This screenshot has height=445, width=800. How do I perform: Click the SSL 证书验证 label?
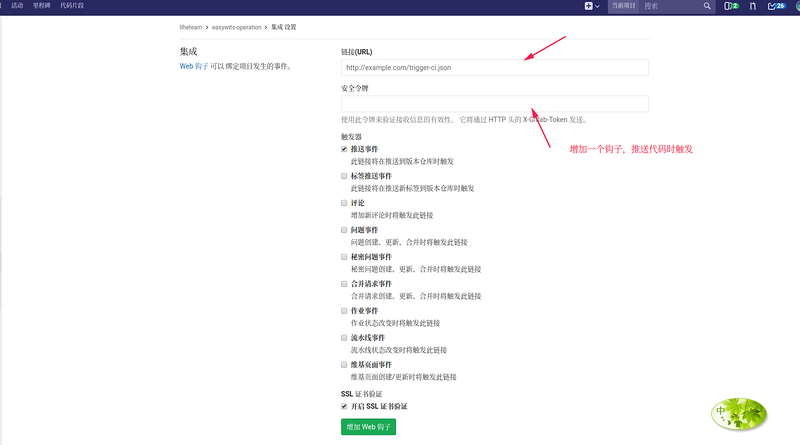[361, 394]
